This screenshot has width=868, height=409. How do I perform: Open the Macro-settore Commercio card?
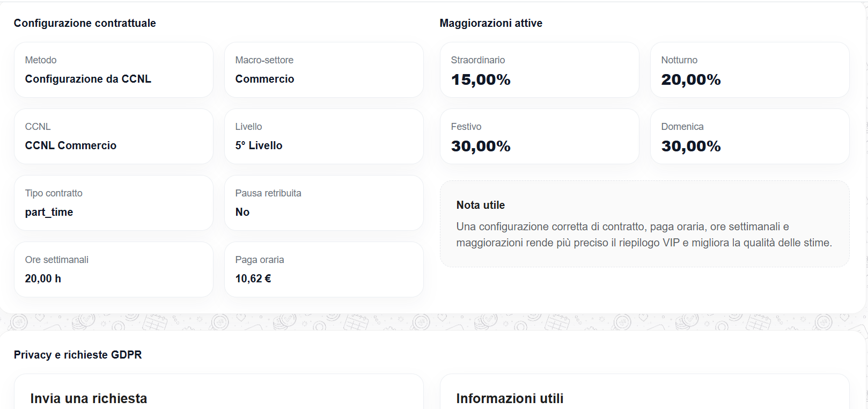tap(324, 70)
